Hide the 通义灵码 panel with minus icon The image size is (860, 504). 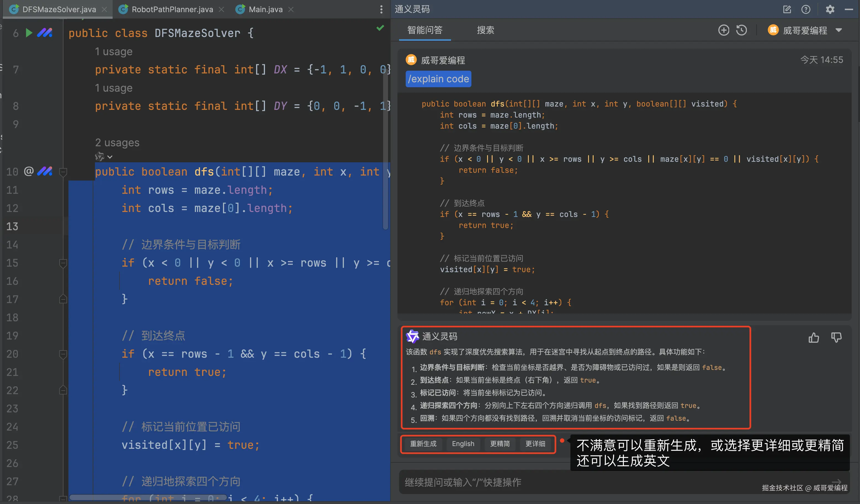click(849, 10)
